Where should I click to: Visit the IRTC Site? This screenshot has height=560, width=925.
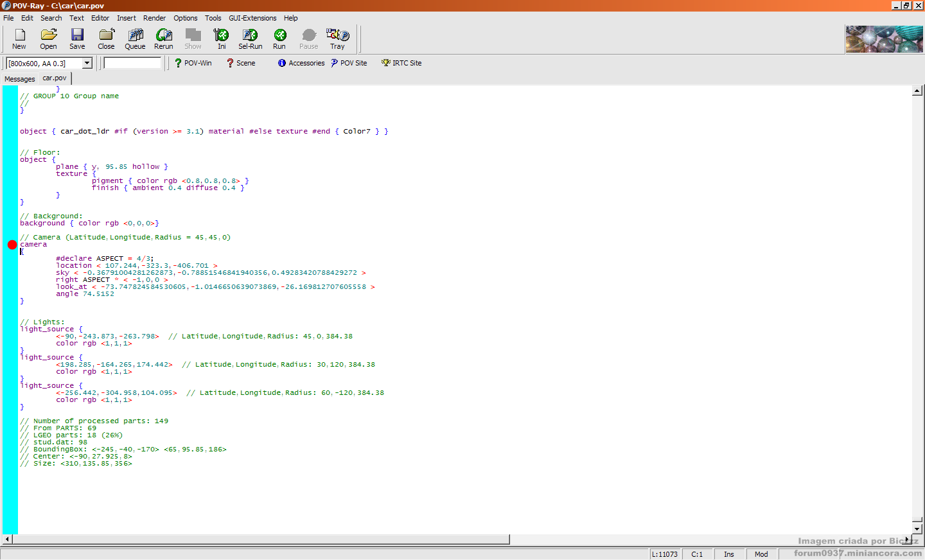point(401,63)
